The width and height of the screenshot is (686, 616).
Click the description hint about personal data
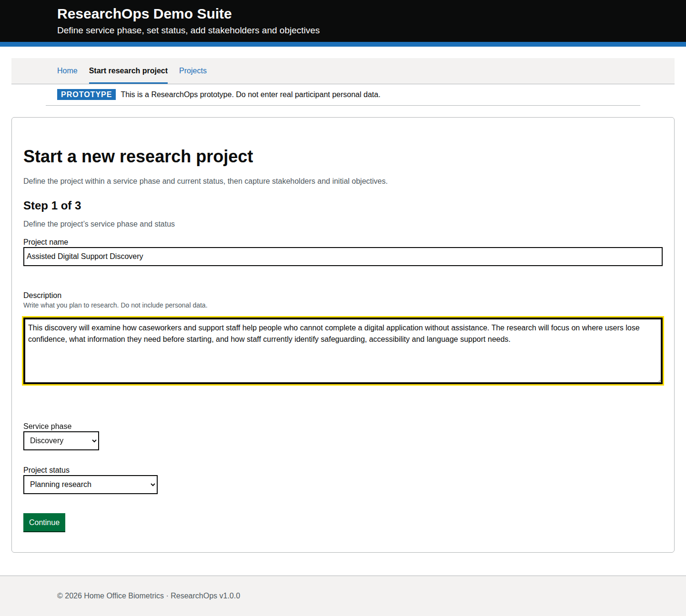[115, 305]
